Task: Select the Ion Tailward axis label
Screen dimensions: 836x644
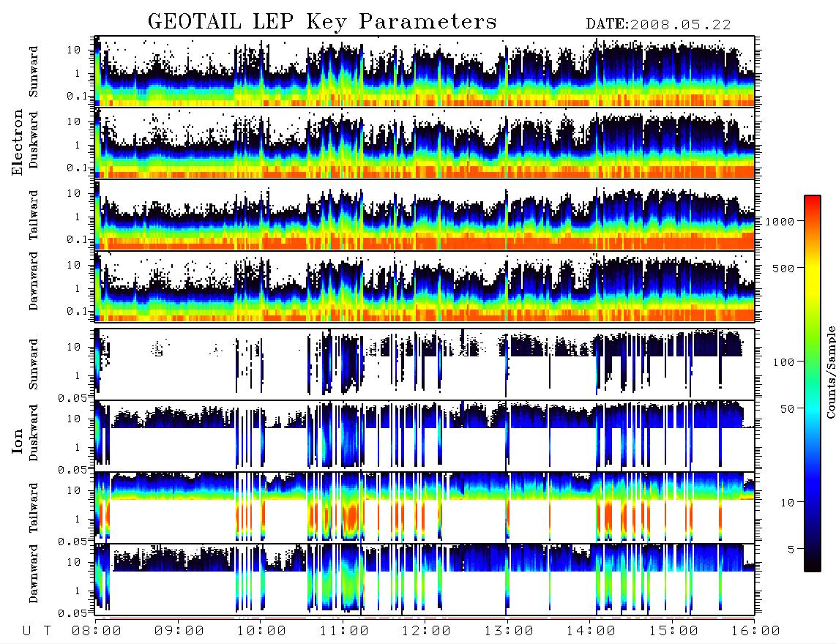Action: click(x=34, y=508)
